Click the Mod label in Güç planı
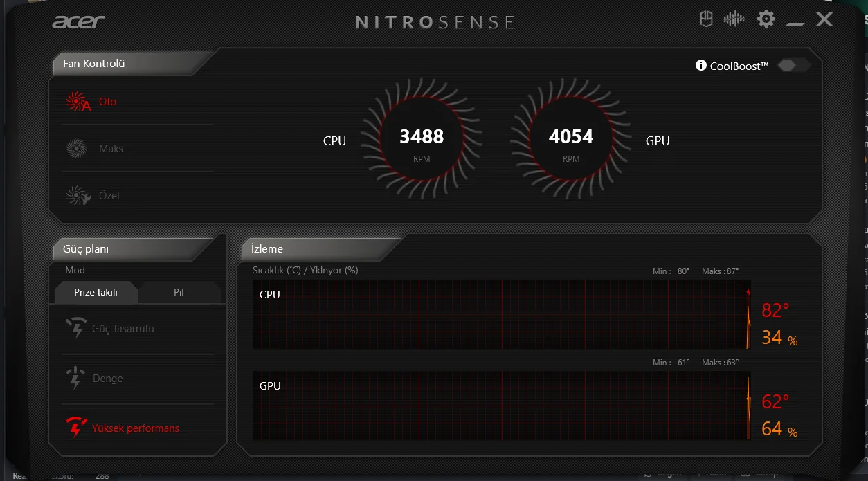This screenshot has height=481, width=868. (75, 270)
